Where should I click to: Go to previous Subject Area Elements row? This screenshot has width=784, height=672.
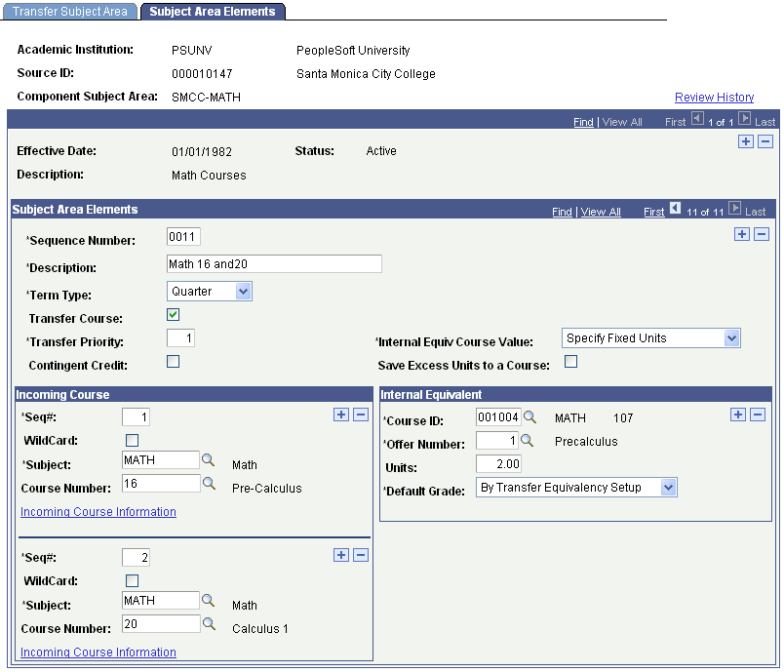click(675, 208)
